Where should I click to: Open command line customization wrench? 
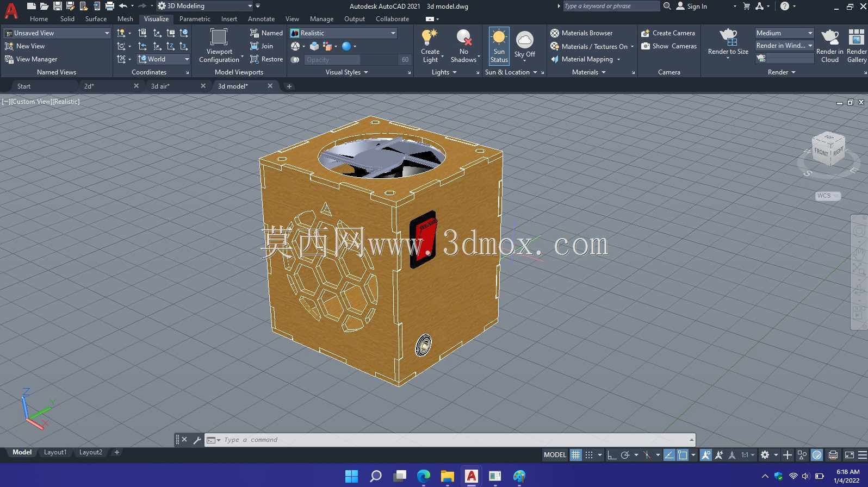point(197,440)
